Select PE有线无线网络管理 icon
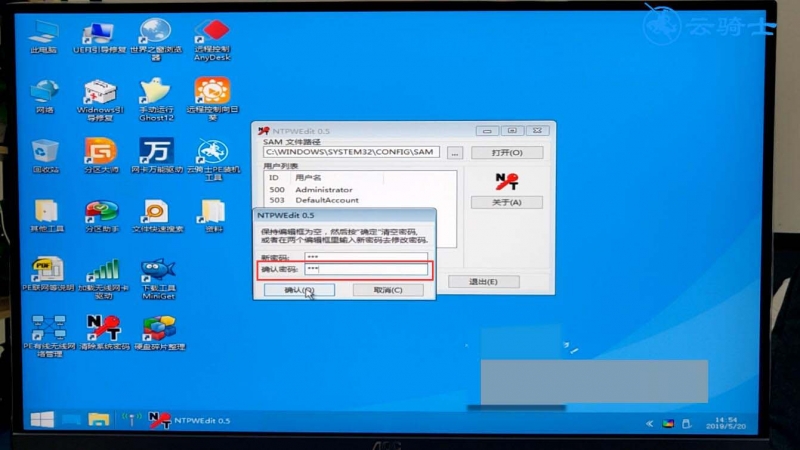Viewport: 800px width, 450px height. 49,336
